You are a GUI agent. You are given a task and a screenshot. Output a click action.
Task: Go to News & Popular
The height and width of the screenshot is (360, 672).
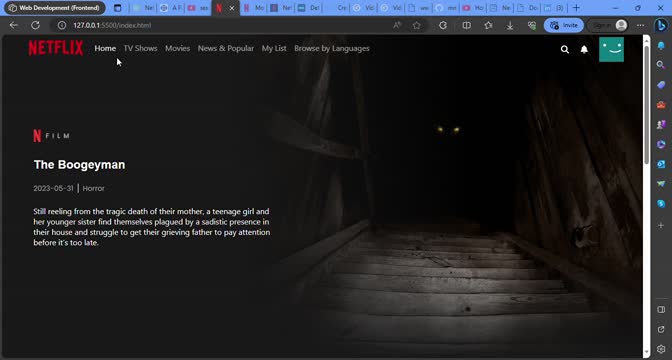(x=226, y=48)
